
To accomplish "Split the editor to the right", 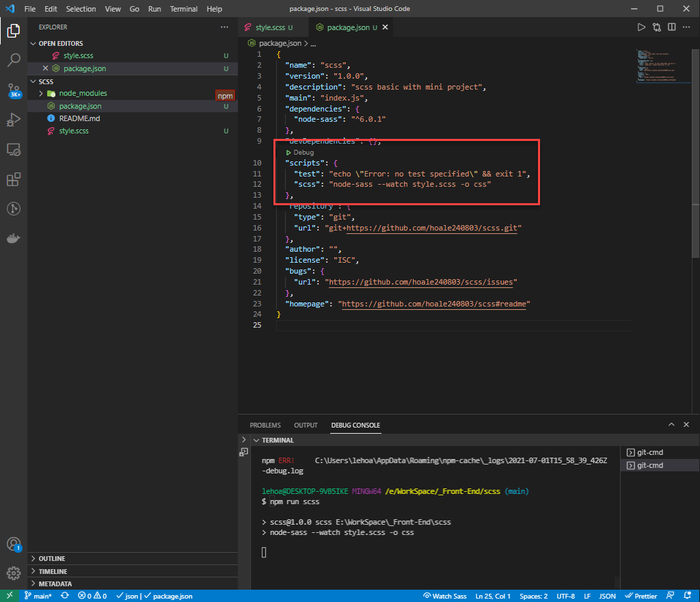I will [x=672, y=27].
